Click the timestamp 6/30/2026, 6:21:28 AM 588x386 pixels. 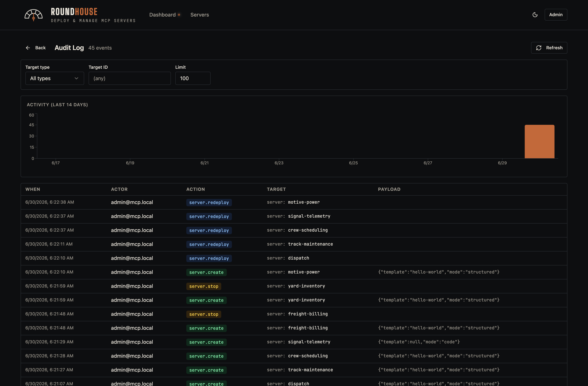49,356
